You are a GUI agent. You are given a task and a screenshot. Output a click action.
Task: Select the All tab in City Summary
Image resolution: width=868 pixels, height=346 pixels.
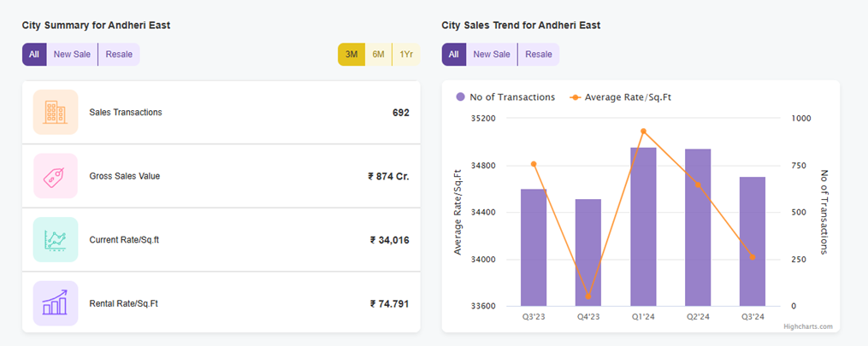[x=34, y=55]
